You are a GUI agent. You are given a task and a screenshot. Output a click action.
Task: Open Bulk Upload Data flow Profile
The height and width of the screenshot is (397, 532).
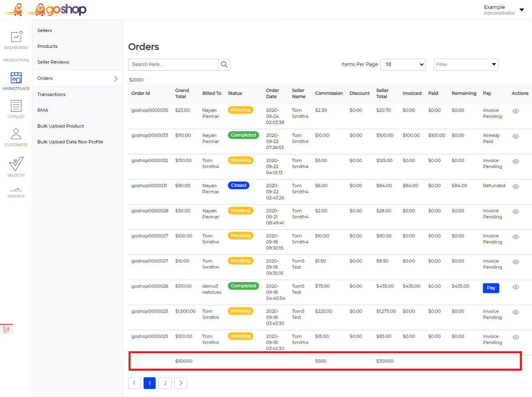(x=70, y=142)
